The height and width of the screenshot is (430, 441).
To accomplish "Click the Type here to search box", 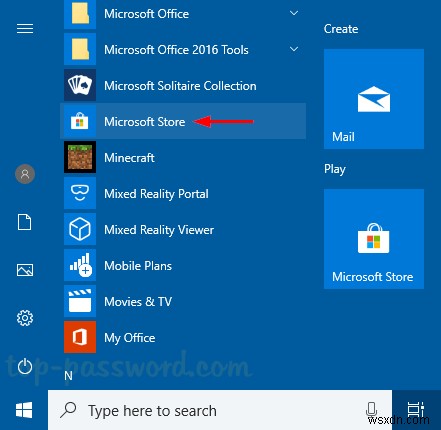I will [x=220, y=410].
